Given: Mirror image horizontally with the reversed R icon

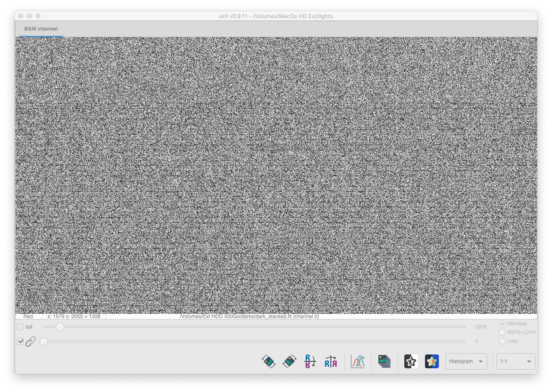Looking at the screenshot, I should click(331, 361).
